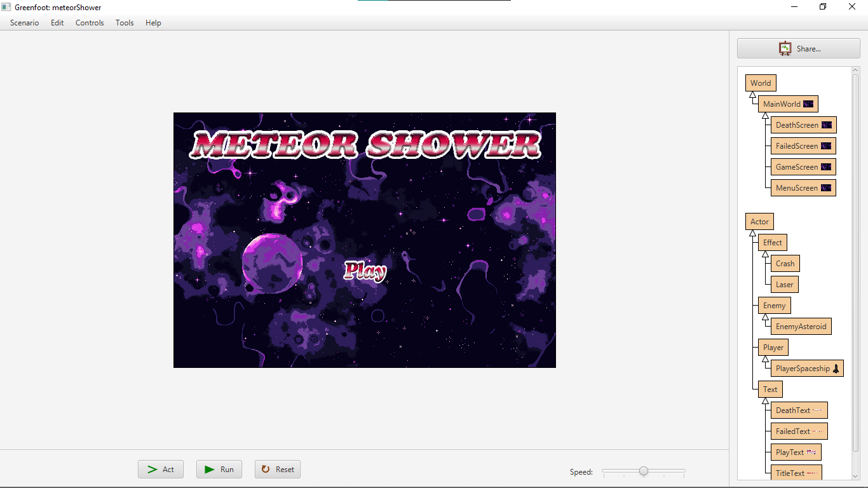The height and width of the screenshot is (488, 868).
Task: Click the Share button with picture icon
Action: (798, 48)
